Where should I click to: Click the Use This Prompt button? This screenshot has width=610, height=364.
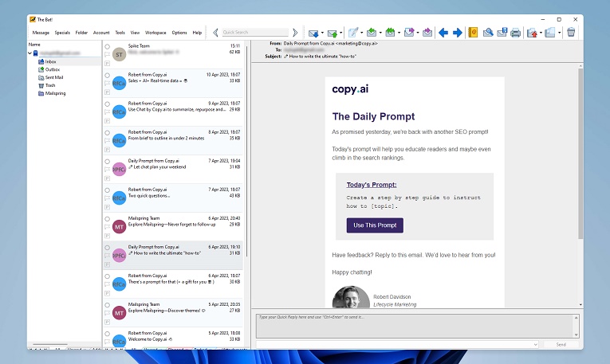point(375,225)
